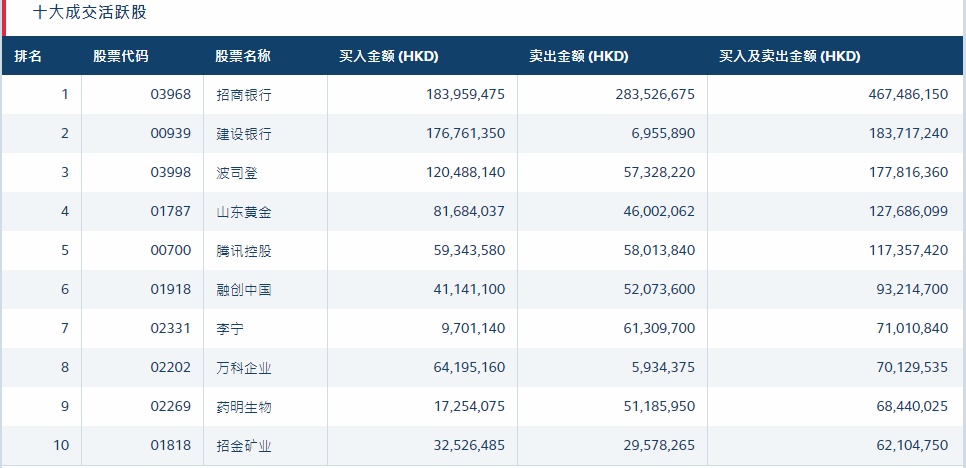Image resolution: width=966 pixels, height=468 pixels.
Task: Click stock code 03998 for 波司登
Action: point(171,172)
